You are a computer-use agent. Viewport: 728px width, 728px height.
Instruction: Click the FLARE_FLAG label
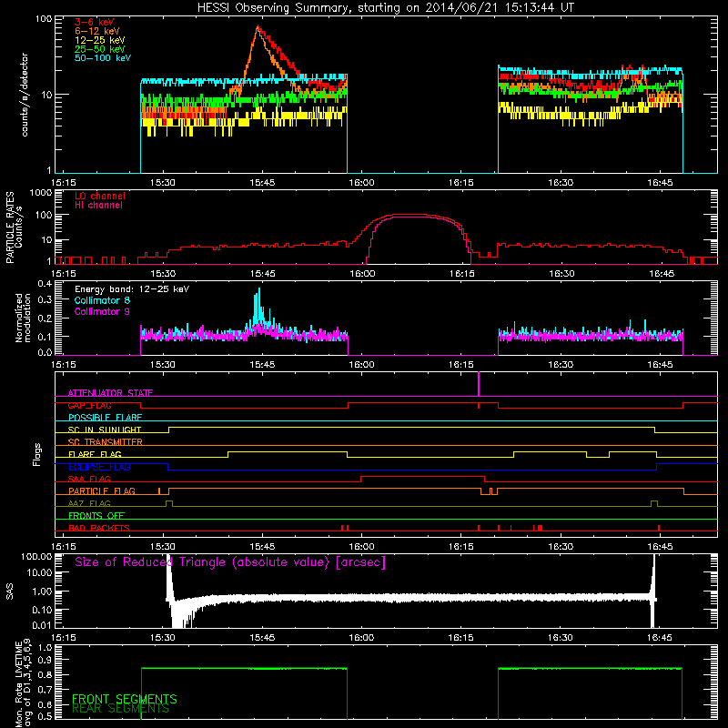coord(95,454)
